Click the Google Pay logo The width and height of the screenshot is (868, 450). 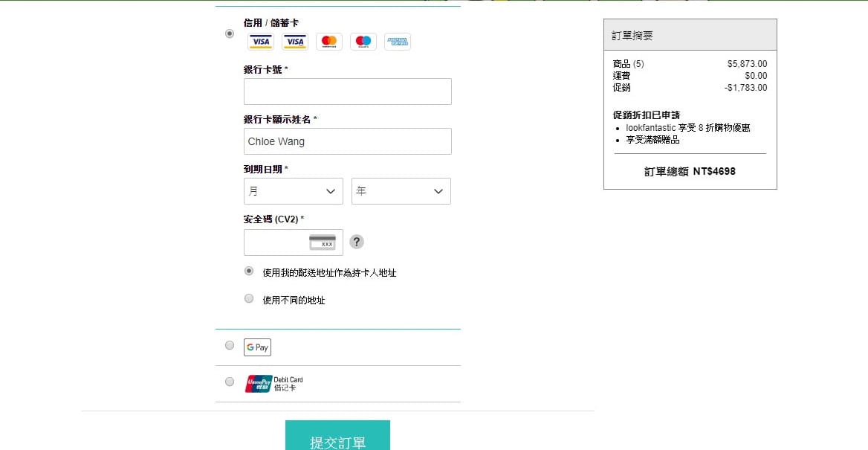[257, 347]
